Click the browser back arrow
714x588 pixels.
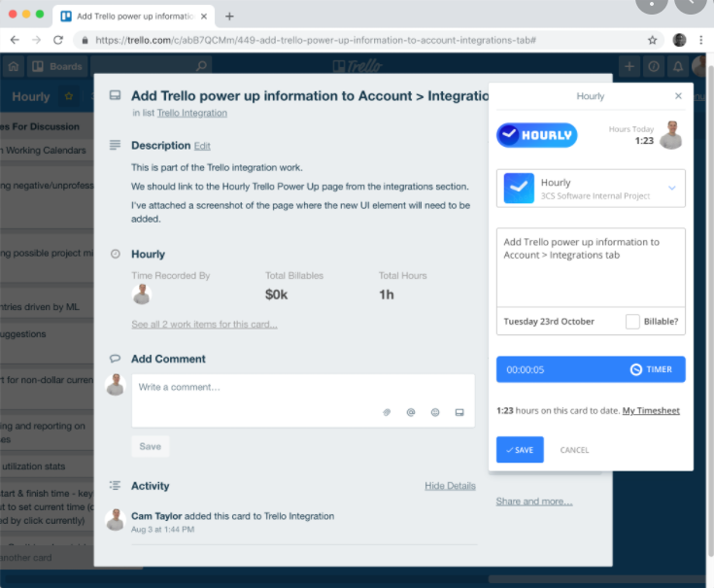[15, 40]
